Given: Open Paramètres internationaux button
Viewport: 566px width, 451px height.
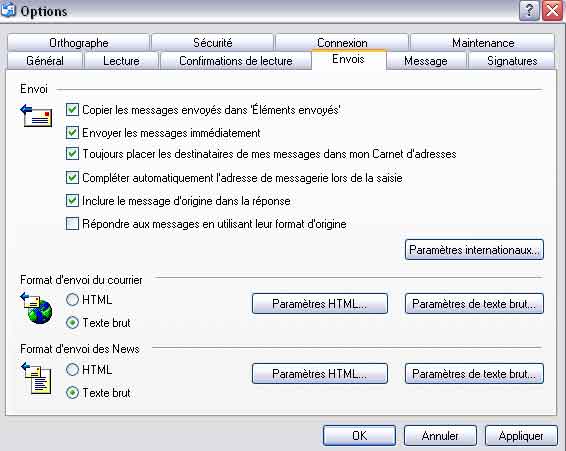Looking at the screenshot, I should coord(474,250).
